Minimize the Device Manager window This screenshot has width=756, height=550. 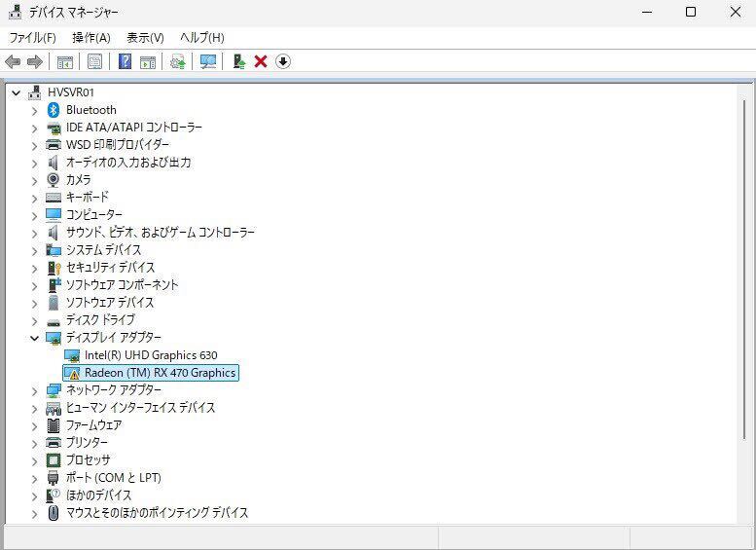tap(647, 12)
